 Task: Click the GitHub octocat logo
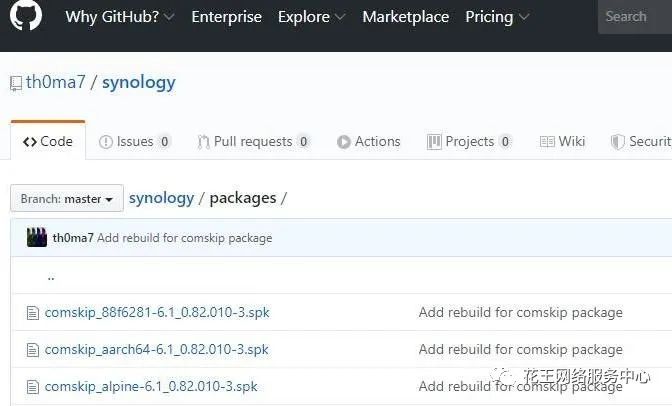(x=26, y=16)
